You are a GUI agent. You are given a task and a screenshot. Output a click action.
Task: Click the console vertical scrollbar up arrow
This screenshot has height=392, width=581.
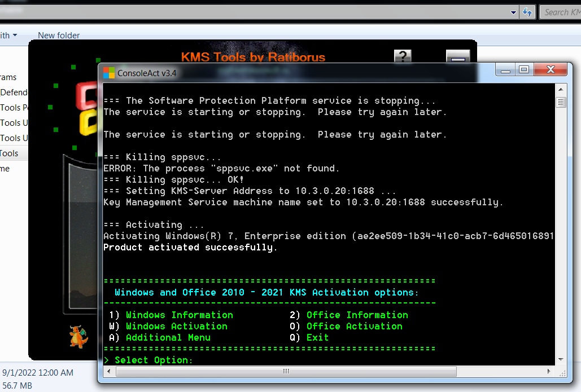pyautogui.click(x=561, y=89)
